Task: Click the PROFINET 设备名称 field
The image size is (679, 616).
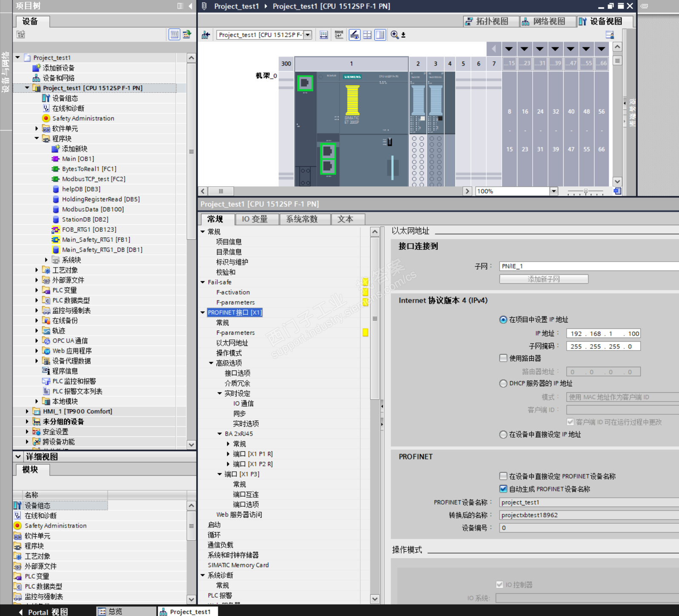Action: pyautogui.click(x=589, y=502)
